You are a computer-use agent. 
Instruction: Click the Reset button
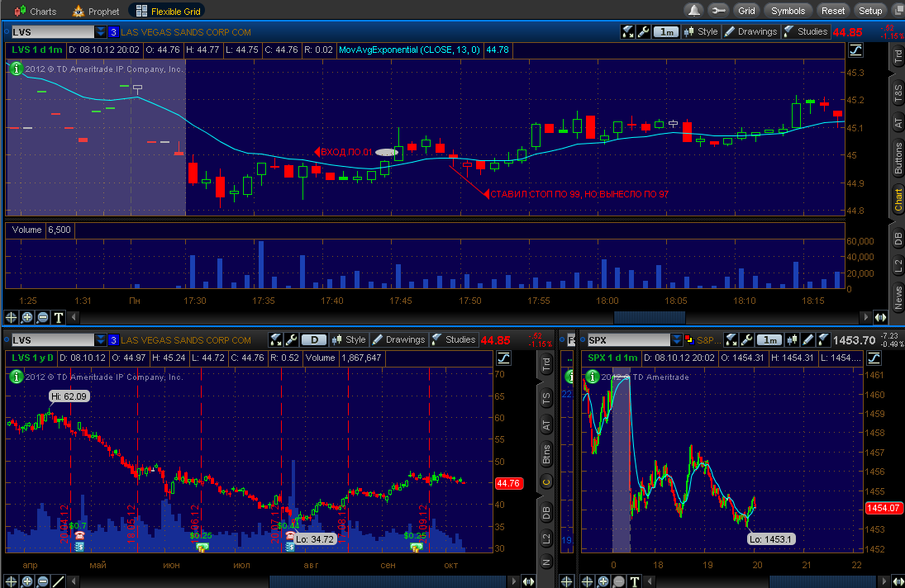(833, 11)
